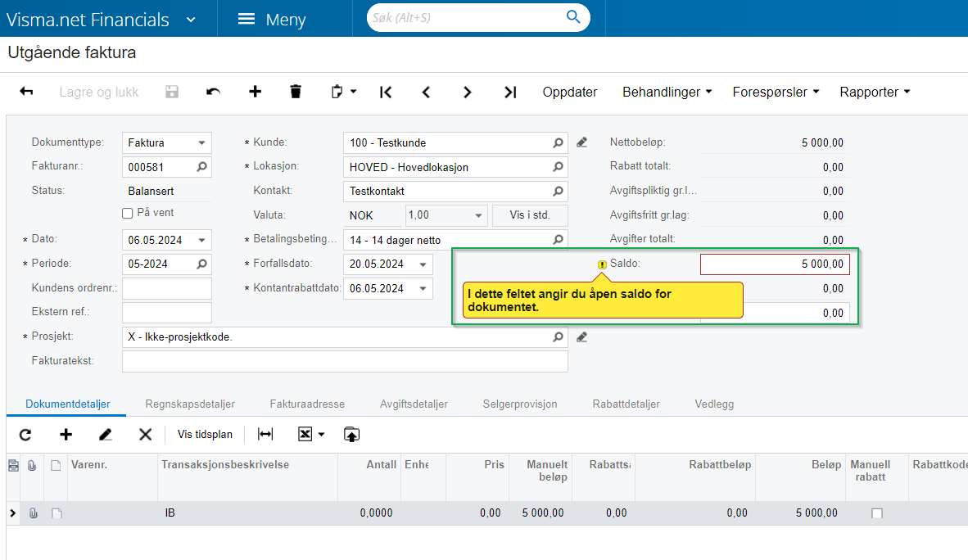This screenshot has height=560, width=968.
Task: Go to next record icon
Action: 468,92
